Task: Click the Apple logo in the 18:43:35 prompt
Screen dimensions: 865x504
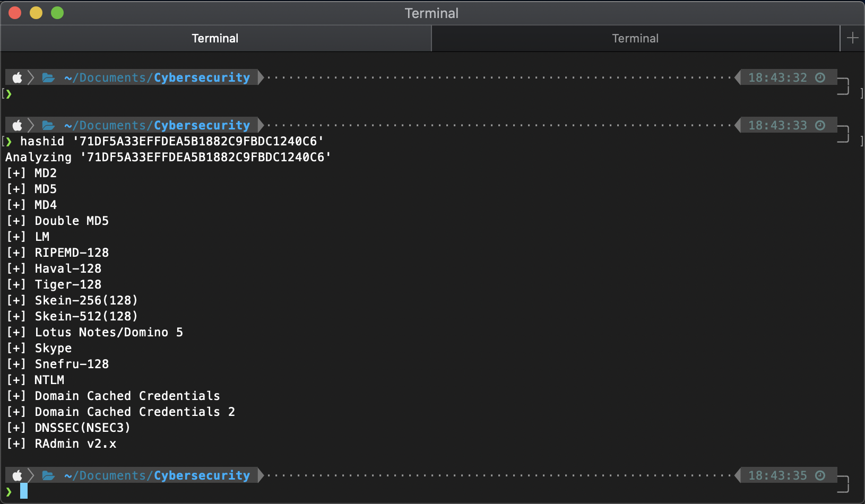Action: pyautogui.click(x=18, y=475)
